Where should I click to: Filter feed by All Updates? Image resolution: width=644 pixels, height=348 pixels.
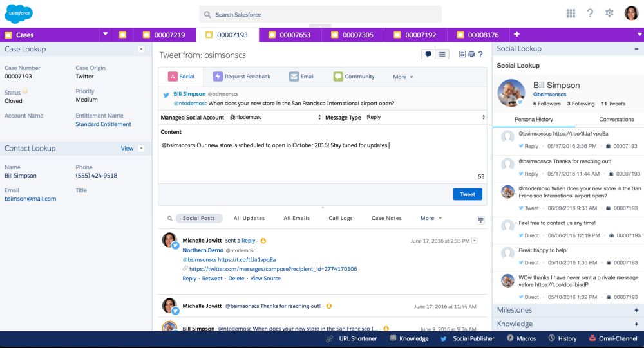click(249, 218)
